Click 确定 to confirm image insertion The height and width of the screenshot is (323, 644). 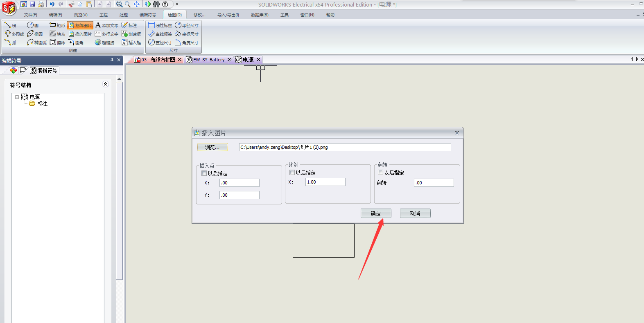tap(376, 213)
